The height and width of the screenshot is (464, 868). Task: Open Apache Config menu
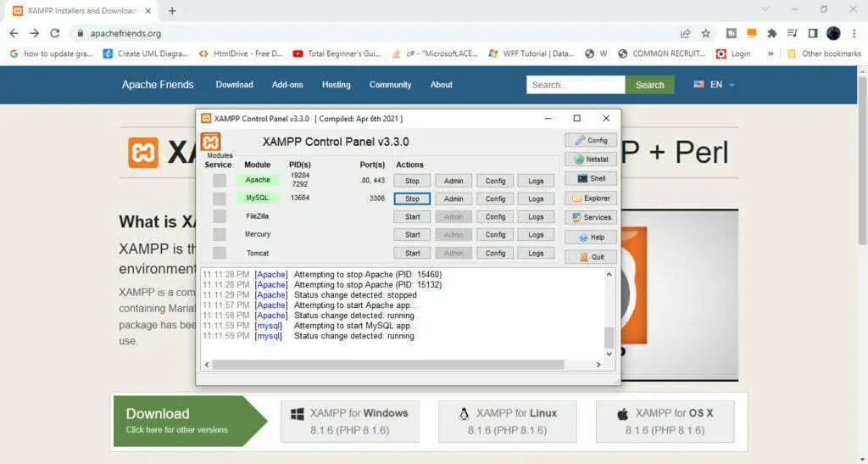tap(495, 181)
